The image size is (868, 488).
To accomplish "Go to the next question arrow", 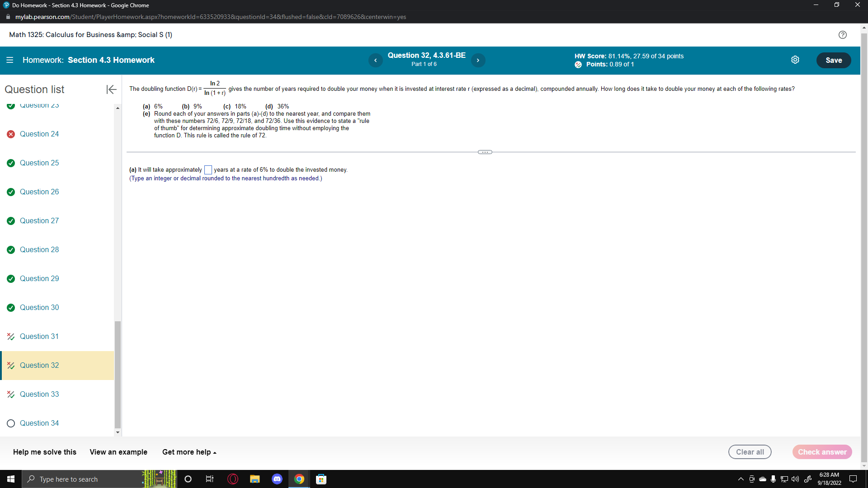I will [478, 60].
